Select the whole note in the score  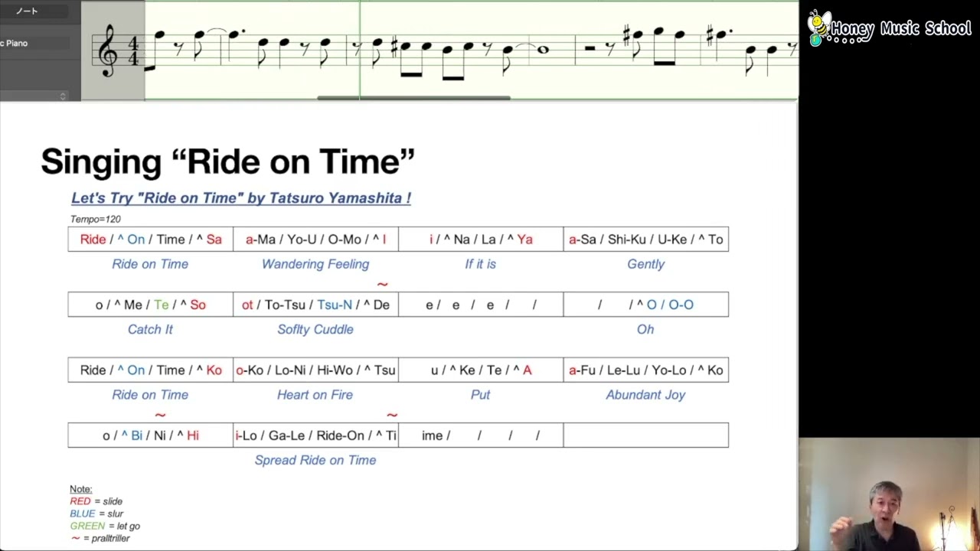pyautogui.click(x=543, y=51)
